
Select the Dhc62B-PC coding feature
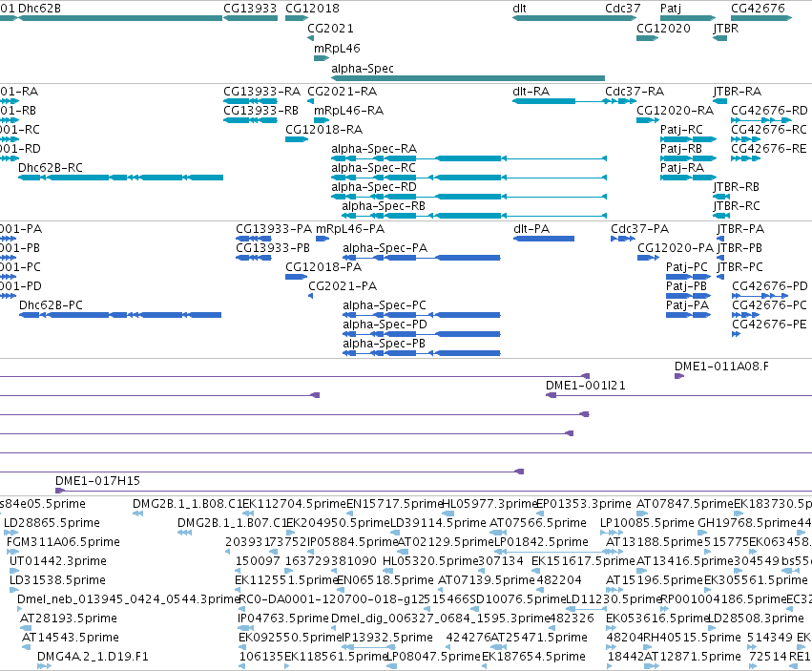[120, 315]
